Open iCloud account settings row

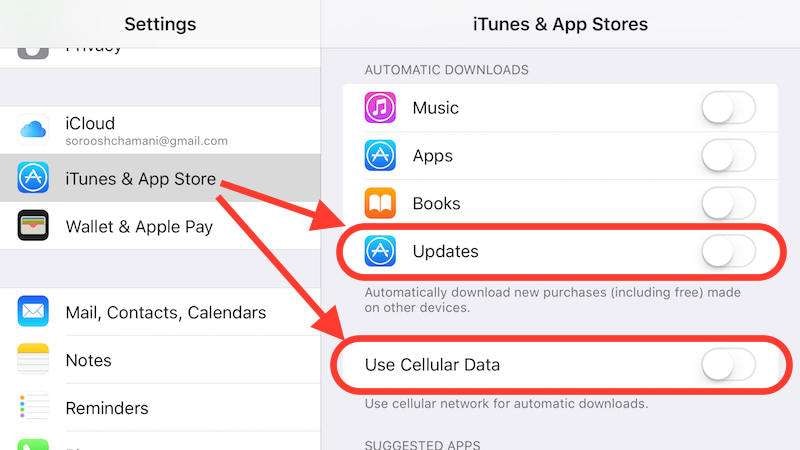[160, 130]
